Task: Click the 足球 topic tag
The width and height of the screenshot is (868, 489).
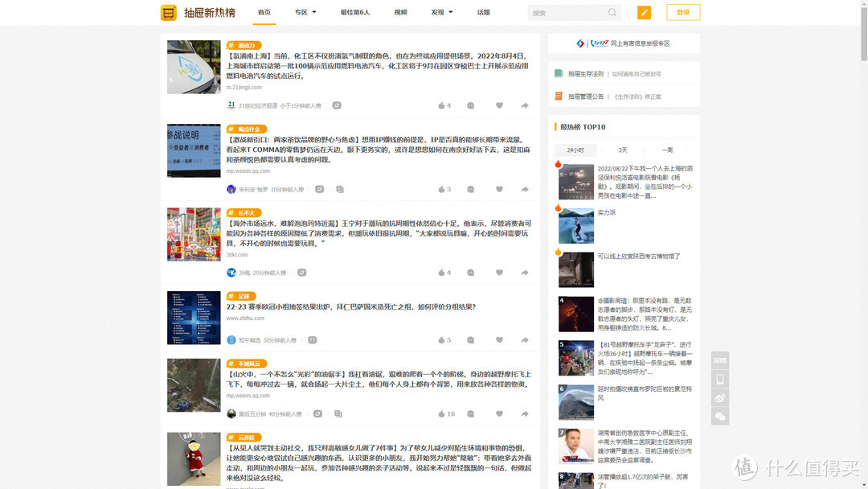Action: 241,296
